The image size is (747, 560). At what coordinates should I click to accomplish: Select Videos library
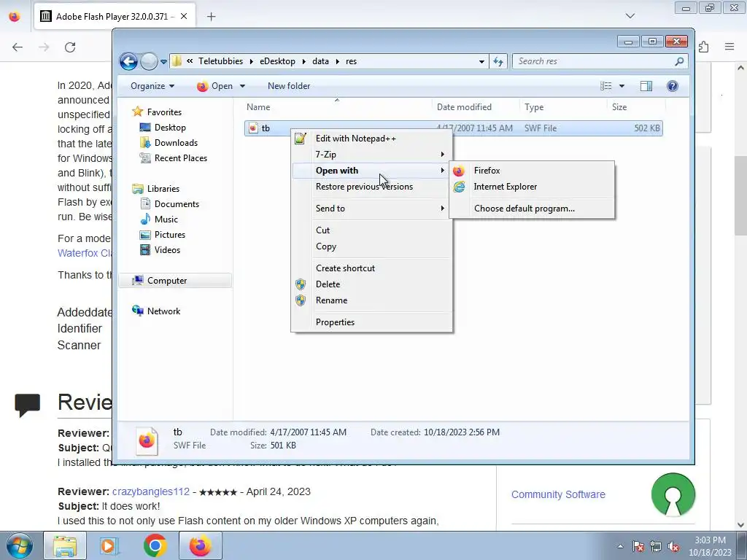tap(167, 250)
